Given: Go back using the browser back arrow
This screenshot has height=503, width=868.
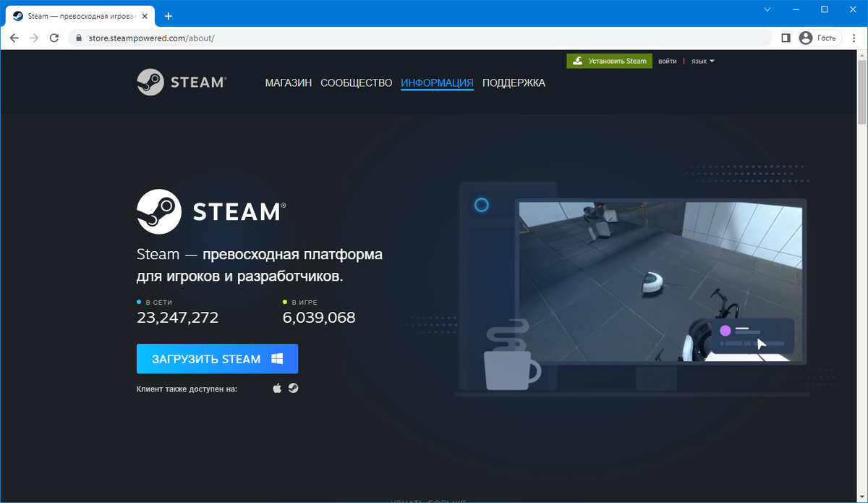Looking at the screenshot, I should pyautogui.click(x=14, y=38).
